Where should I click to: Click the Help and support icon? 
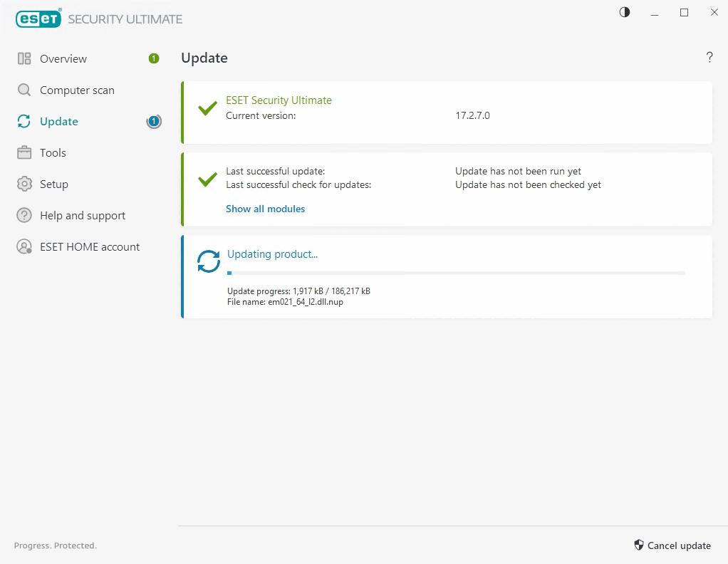[24, 215]
